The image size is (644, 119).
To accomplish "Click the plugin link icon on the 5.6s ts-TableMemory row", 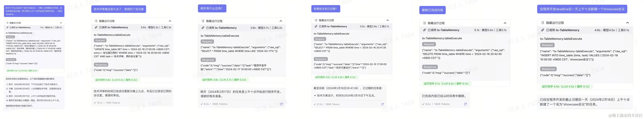I will click(x=96, y=27).
